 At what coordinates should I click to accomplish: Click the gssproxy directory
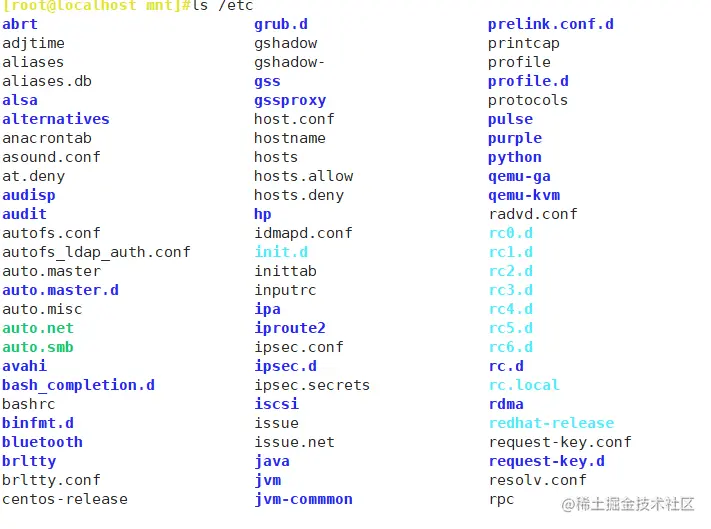coord(290,101)
